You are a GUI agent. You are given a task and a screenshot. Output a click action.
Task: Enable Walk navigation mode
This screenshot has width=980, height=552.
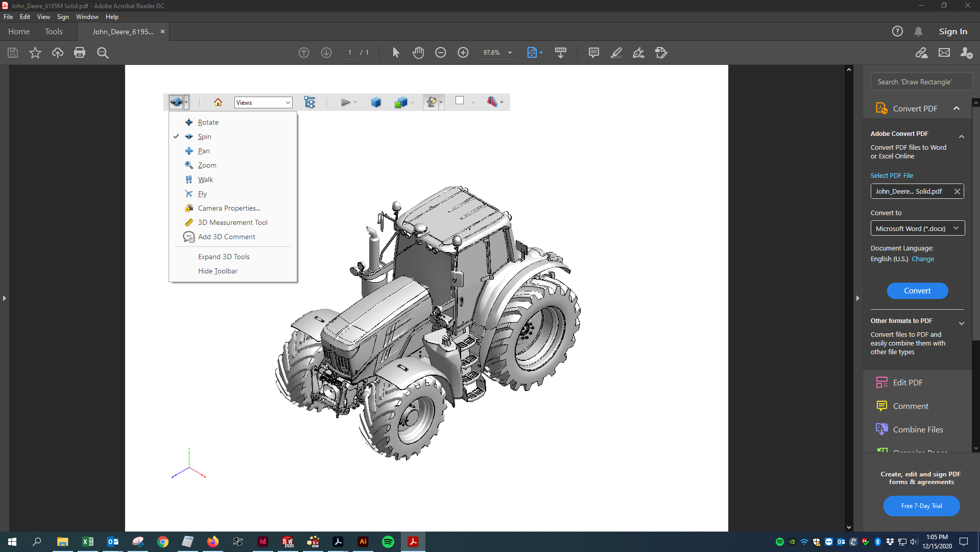point(205,179)
